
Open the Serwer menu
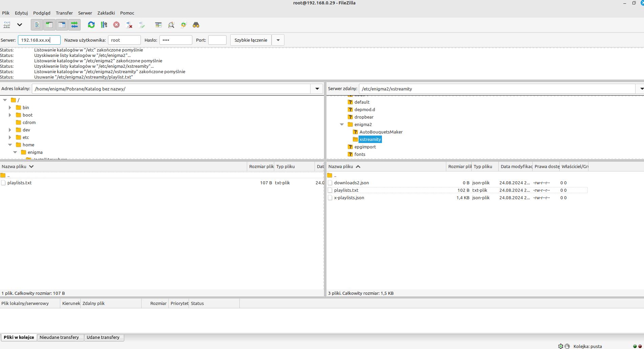(x=85, y=13)
